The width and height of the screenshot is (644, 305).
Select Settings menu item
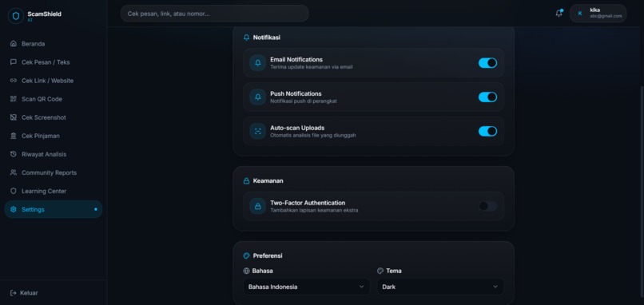coord(54,209)
